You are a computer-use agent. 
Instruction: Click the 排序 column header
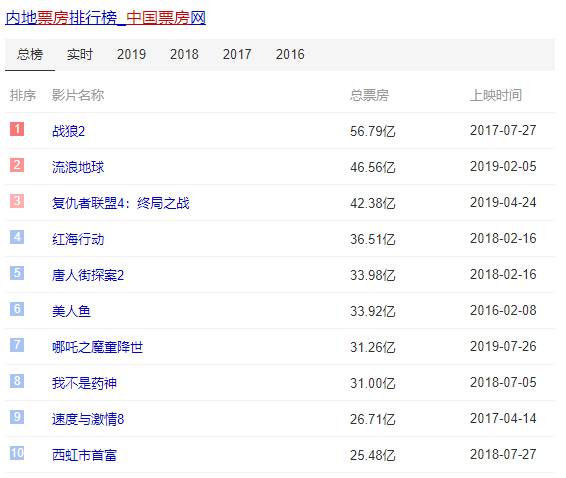(x=23, y=95)
